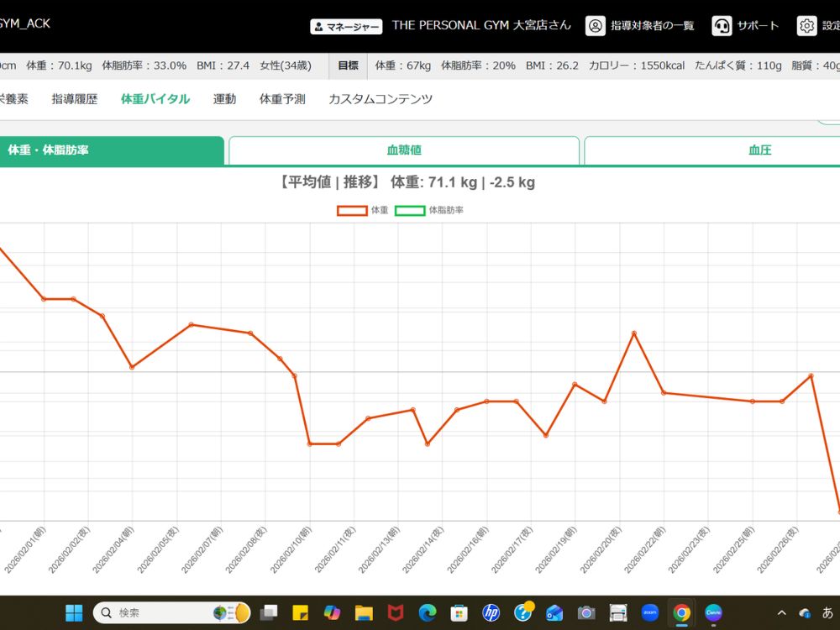Switch to the 血糖値 tab

[x=404, y=150]
